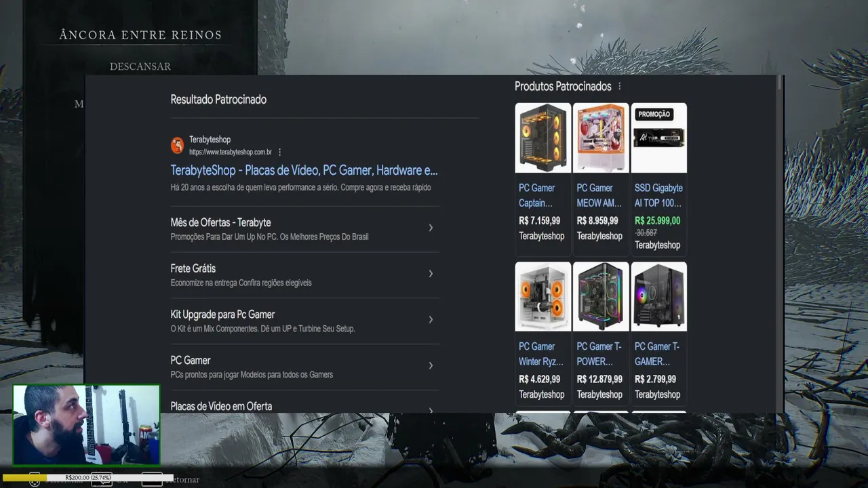Open the PC Gamer sitelink title

[x=191, y=361]
